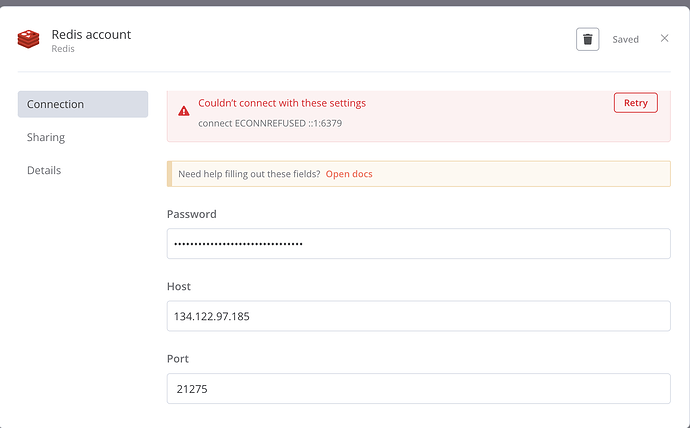Viewport: 690px width, 428px height.
Task: Switch to the Details tab
Action: [44, 170]
